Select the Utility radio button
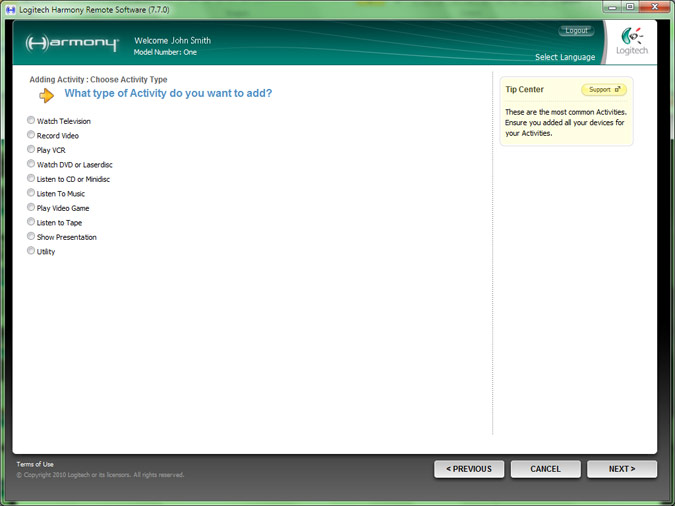675x506 pixels. tap(31, 251)
